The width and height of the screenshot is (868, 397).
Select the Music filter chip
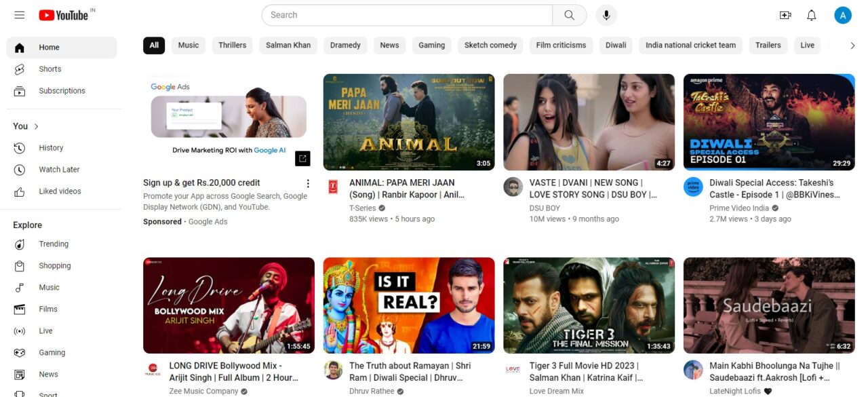pos(189,45)
